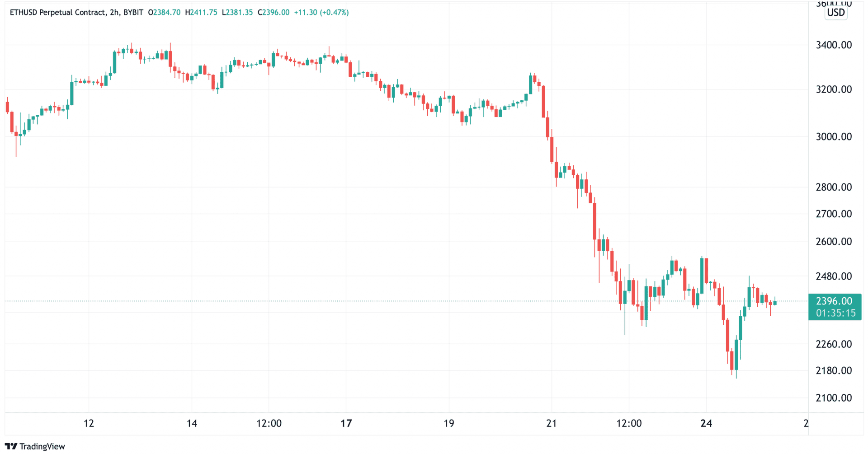Select date 12 on the time axis
The width and height of the screenshot is (868, 454).
(x=89, y=424)
